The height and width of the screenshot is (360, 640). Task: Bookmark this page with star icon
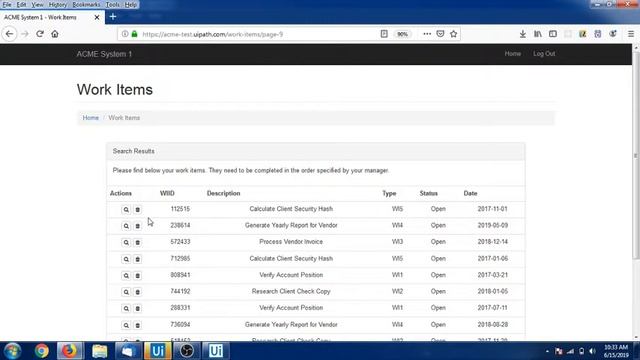[x=453, y=34]
